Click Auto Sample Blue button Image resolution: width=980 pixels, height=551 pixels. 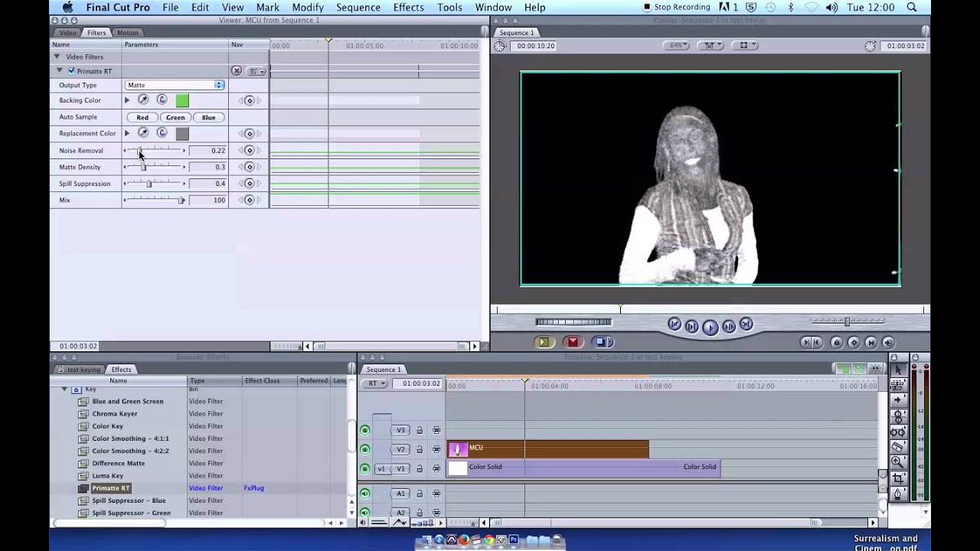click(x=208, y=117)
